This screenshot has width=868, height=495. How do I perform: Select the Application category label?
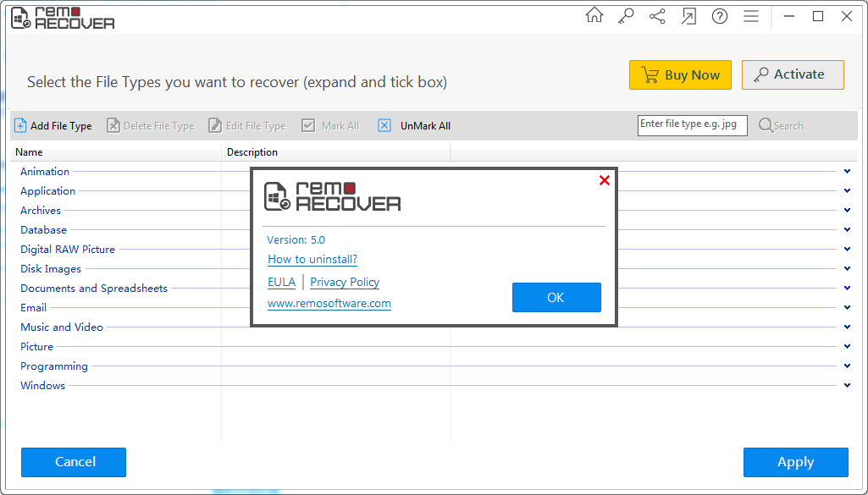[x=47, y=191]
